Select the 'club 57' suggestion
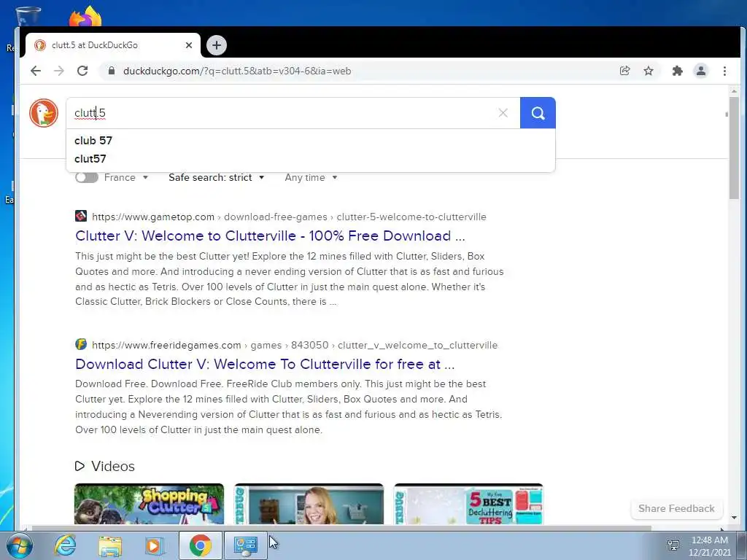747x560 pixels. [311, 141]
